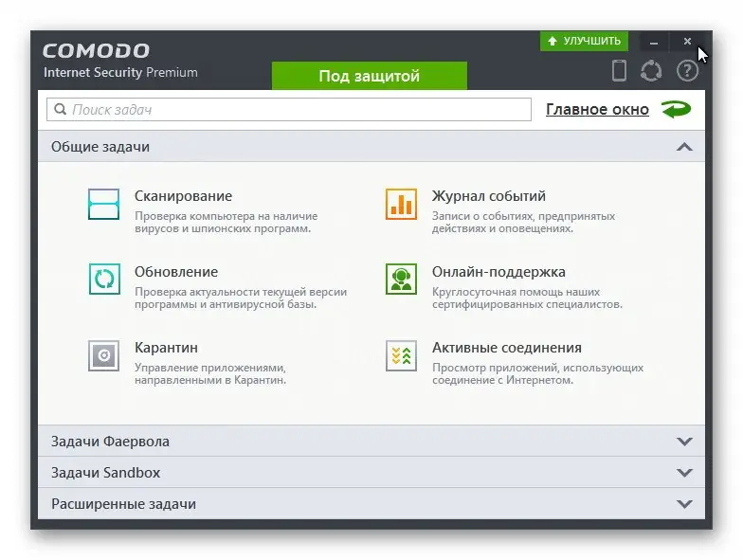Expand the Расширенные задачи chevron
Image resolution: width=743 pixels, height=560 pixels.
(x=684, y=504)
